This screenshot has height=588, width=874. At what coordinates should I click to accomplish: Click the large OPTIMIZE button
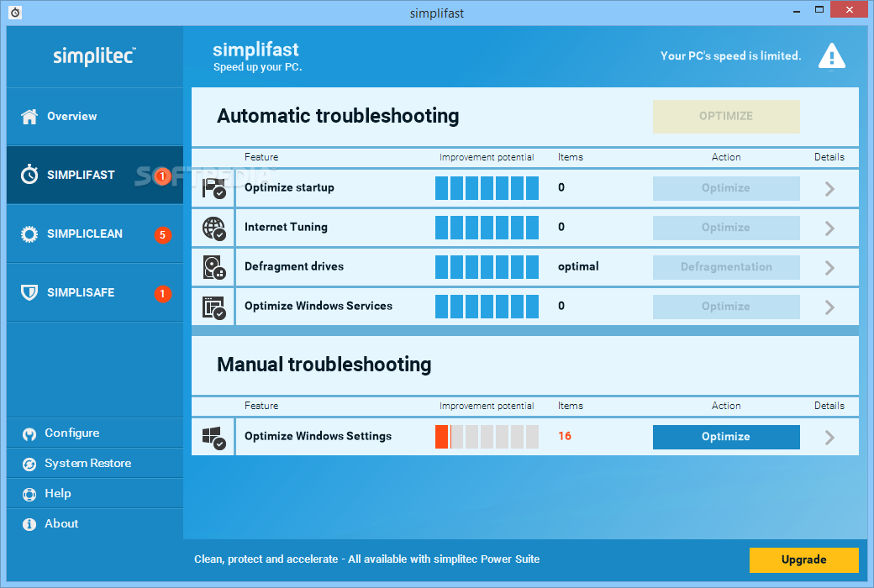click(726, 117)
